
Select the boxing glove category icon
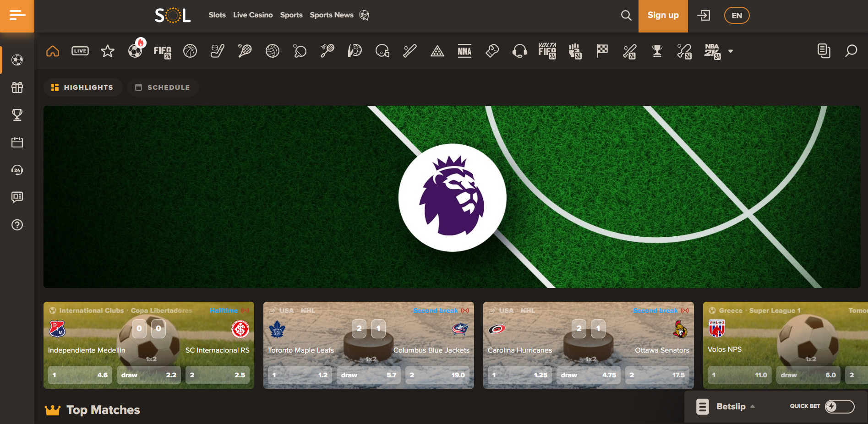point(492,51)
